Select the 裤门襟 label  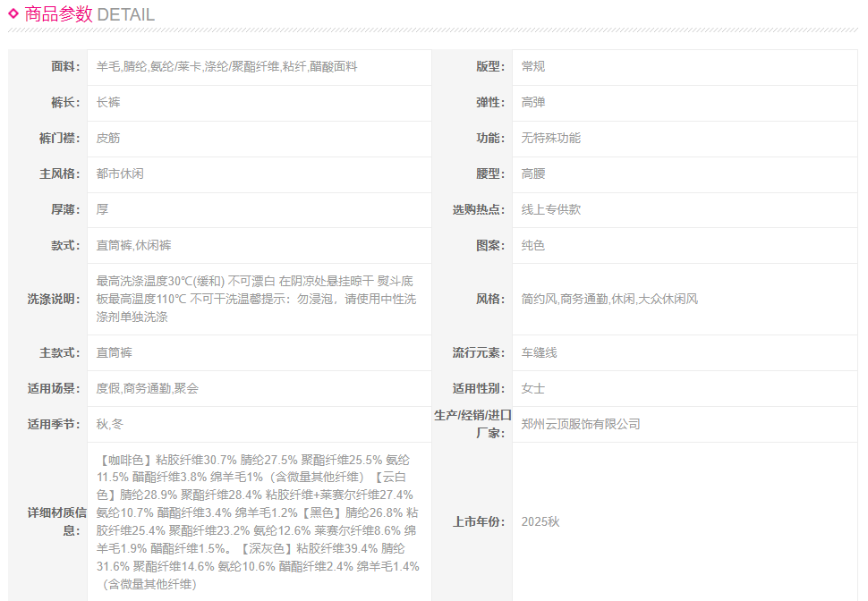[59, 139]
